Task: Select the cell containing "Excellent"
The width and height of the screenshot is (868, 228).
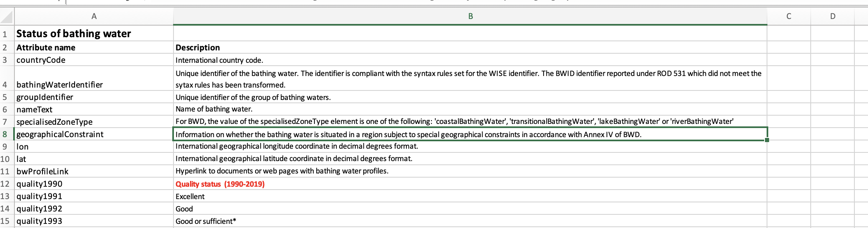Action: pyautogui.click(x=190, y=197)
